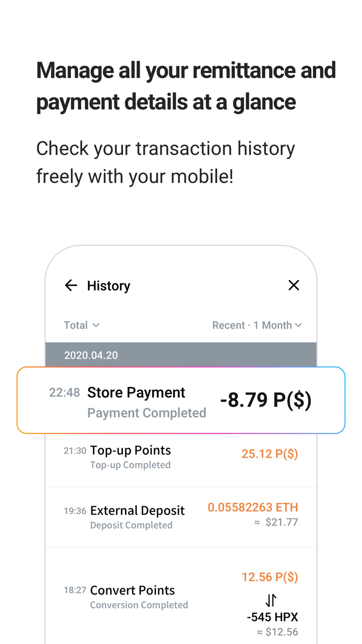
Task: Click the History title label
Action: point(109,285)
